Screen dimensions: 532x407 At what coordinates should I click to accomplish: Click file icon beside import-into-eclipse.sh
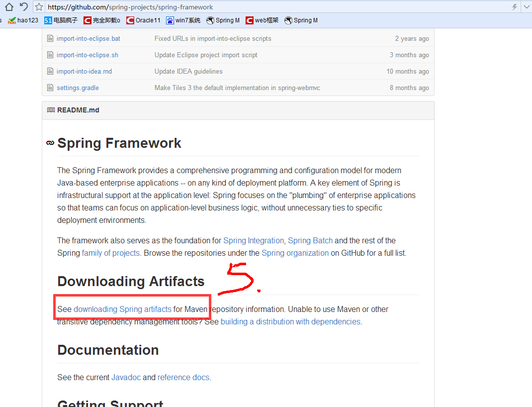pos(50,55)
